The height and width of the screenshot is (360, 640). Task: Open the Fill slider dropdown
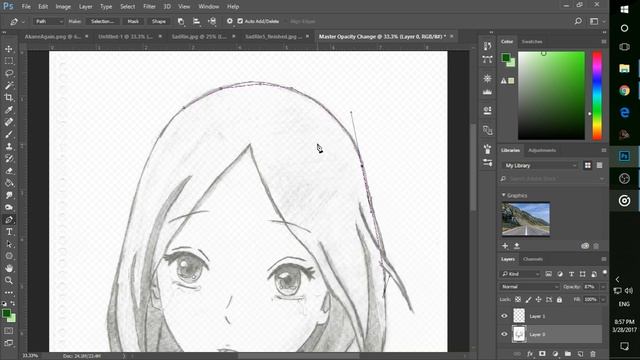coord(603,300)
